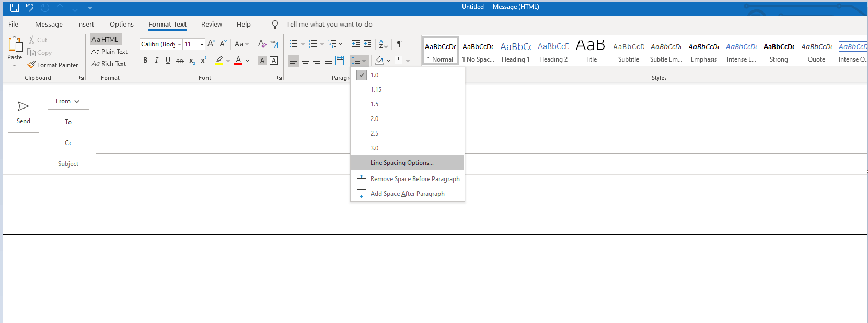Apply red font color
The width and height of the screenshot is (868, 323).
pos(238,61)
